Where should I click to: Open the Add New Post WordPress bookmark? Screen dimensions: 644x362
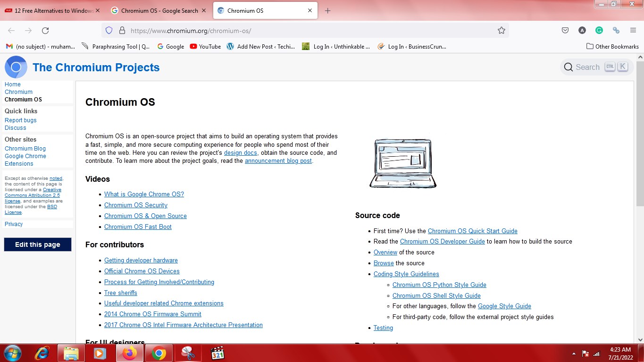point(261,46)
